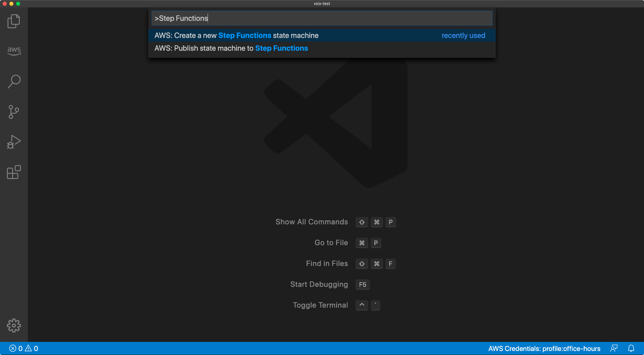This screenshot has height=355, width=644.
Task: Click into the command palette input field
Action: click(x=322, y=18)
